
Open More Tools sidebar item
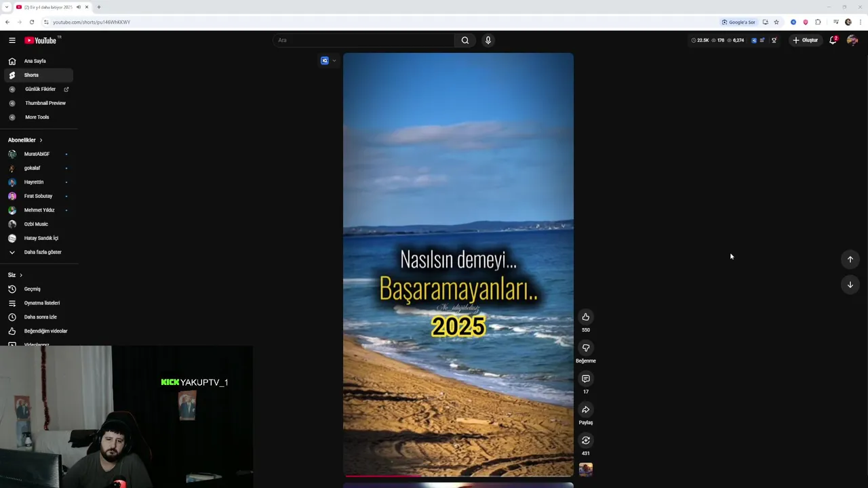pos(39,117)
